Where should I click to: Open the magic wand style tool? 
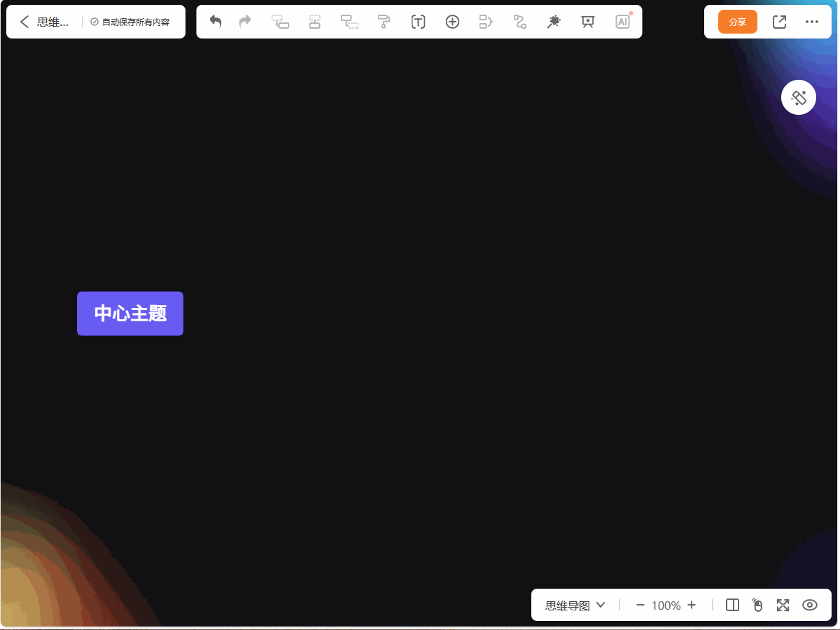point(554,22)
